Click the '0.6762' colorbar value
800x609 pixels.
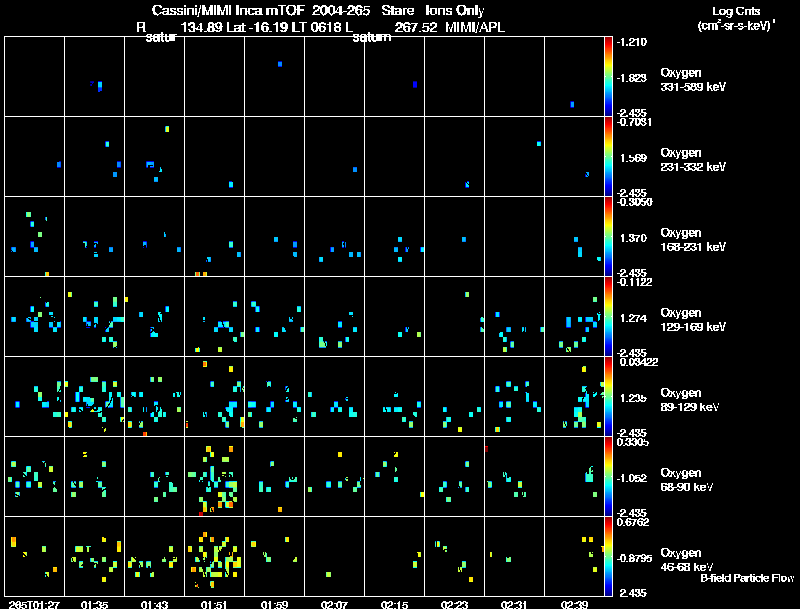click(x=634, y=522)
